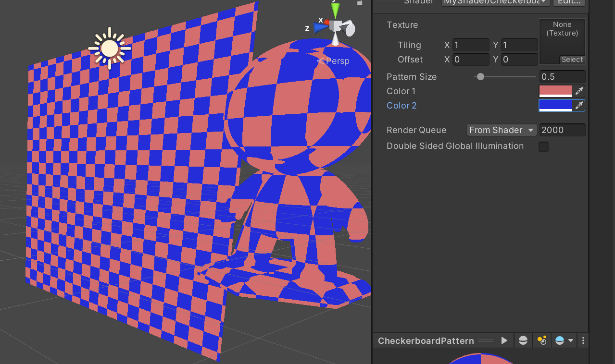Open the Shader dropdown showing MyShader/Checkerboard

pos(495,2)
